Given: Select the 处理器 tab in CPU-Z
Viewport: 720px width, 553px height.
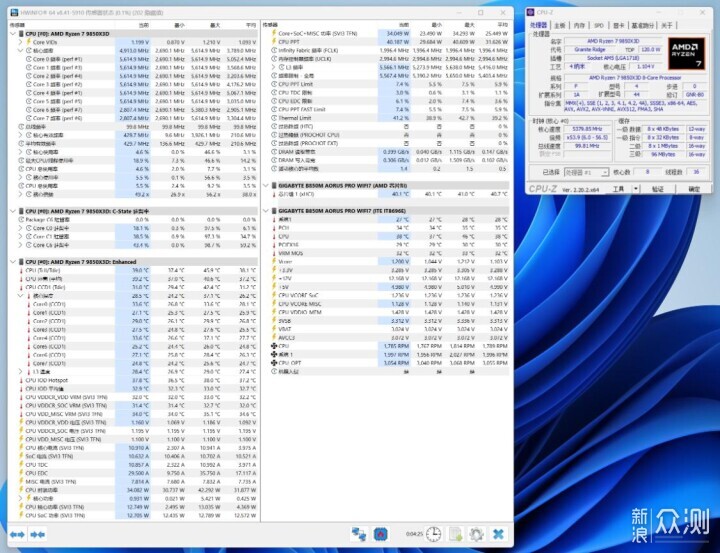Looking at the screenshot, I should tap(539, 25).
